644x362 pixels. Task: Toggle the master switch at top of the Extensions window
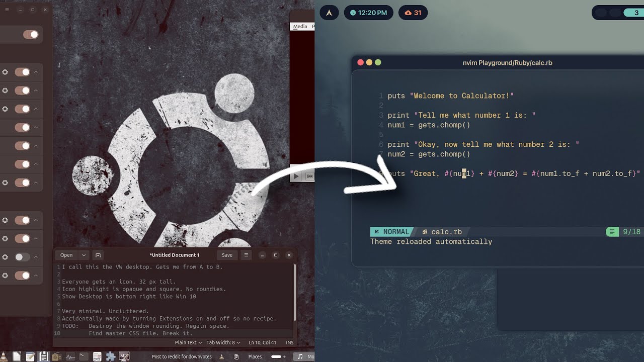click(x=31, y=34)
